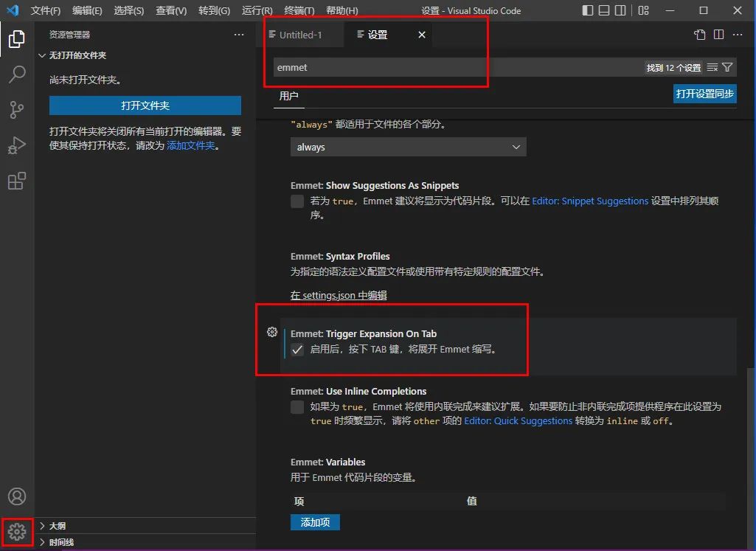
Task: Split the editor to the right
Action: [x=718, y=35]
